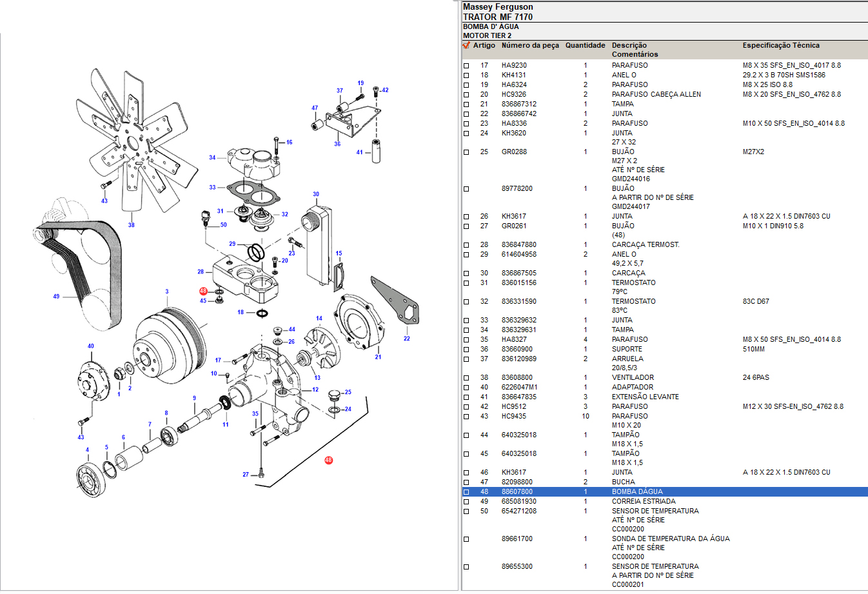This screenshot has width=868, height=594.
Task: Select the CORREIA ESTRIADA row
Action: pyautogui.click(x=643, y=502)
